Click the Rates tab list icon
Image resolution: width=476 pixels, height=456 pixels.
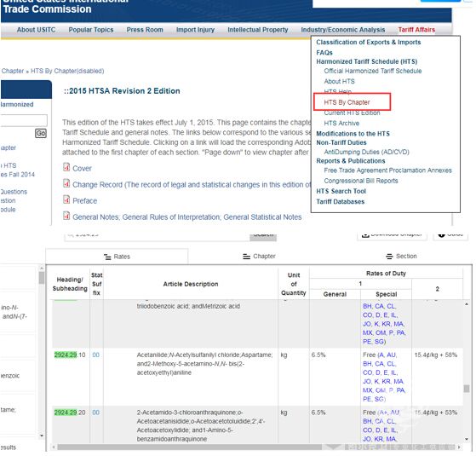tap(107, 257)
